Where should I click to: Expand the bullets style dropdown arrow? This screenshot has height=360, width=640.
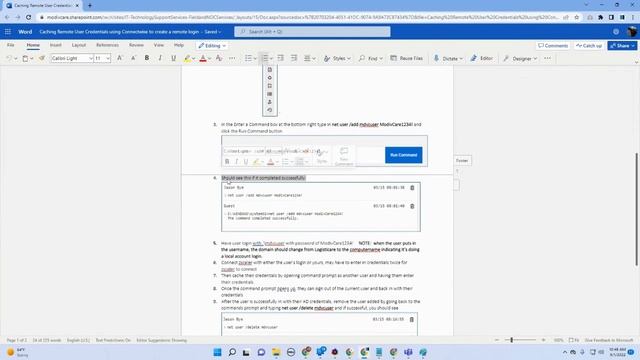coord(255,59)
